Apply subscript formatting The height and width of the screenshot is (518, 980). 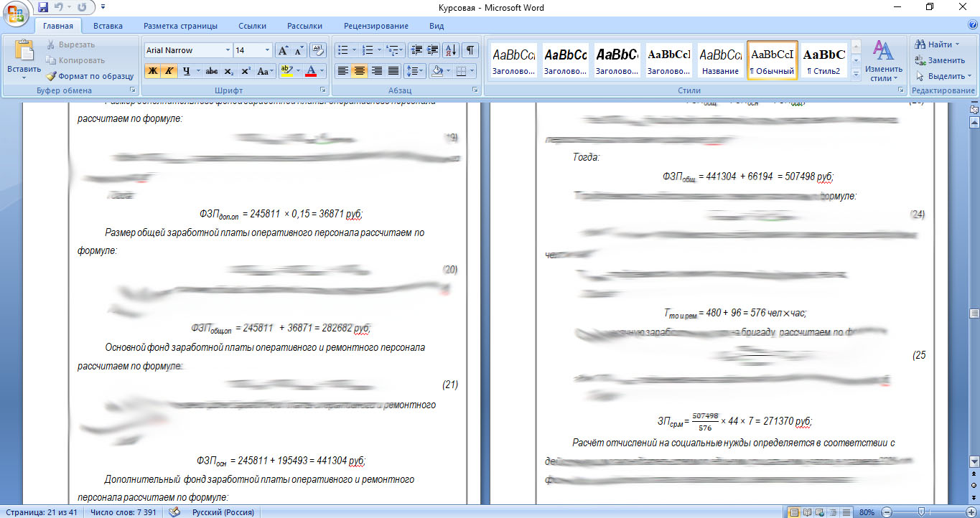click(x=228, y=71)
